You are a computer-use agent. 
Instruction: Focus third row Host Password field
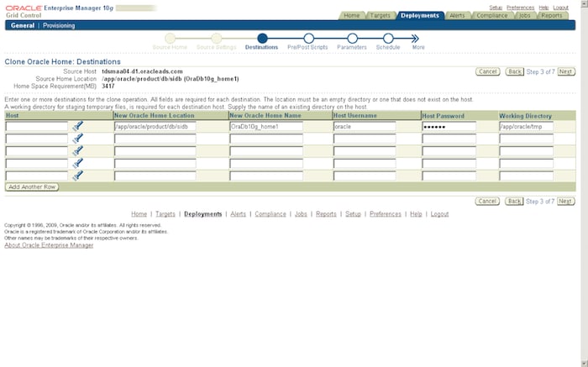449,151
